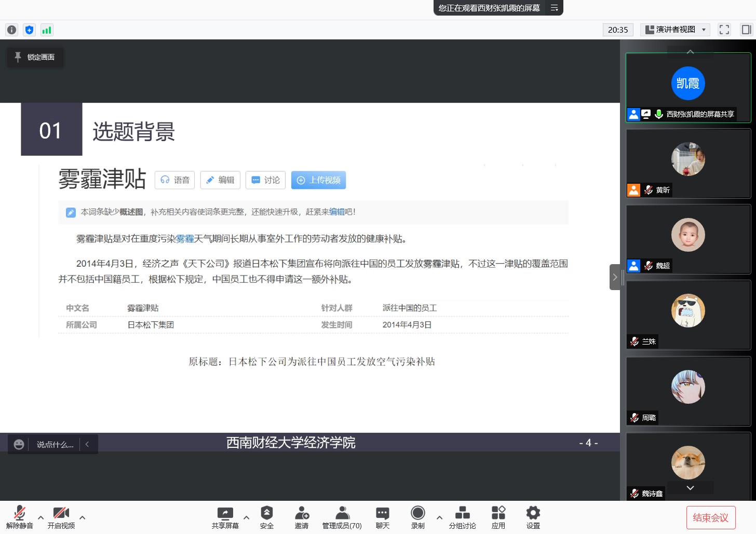Select 黄昕 participant video tile
The height and width of the screenshot is (534, 756).
(688, 163)
